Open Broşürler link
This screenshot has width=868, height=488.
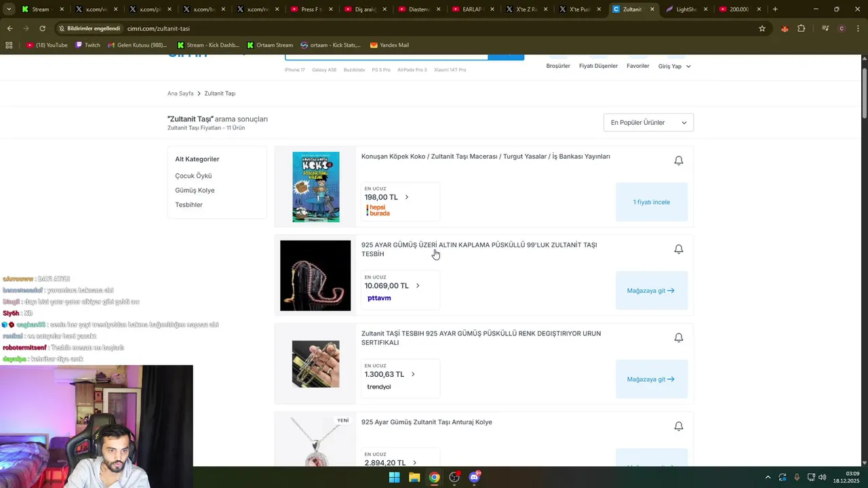point(558,66)
